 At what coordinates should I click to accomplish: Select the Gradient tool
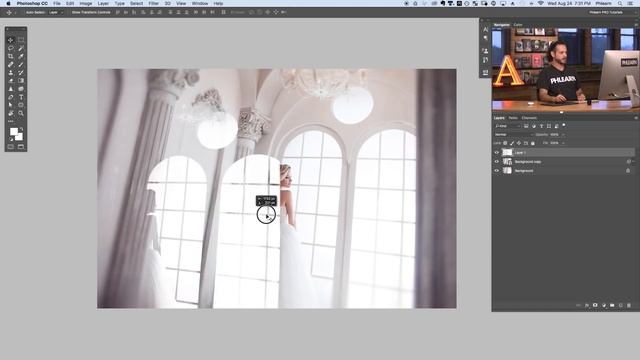coord(21,81)
